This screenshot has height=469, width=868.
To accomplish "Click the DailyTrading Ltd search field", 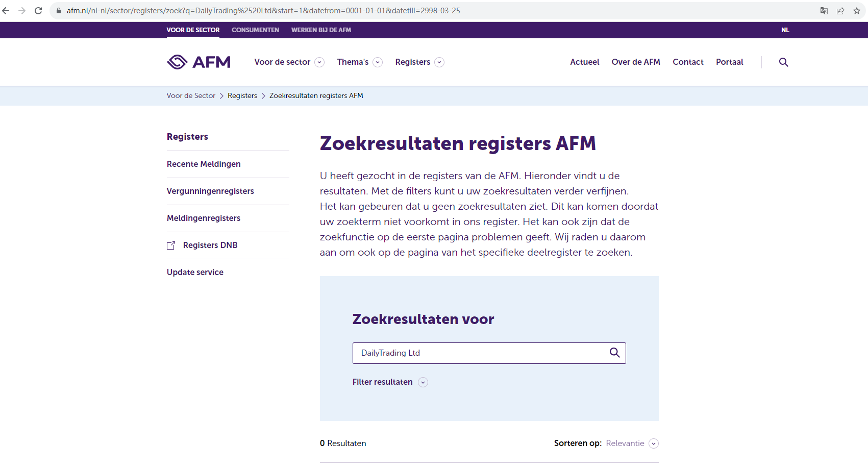I will pyautogui.click(x=480, y=353).
